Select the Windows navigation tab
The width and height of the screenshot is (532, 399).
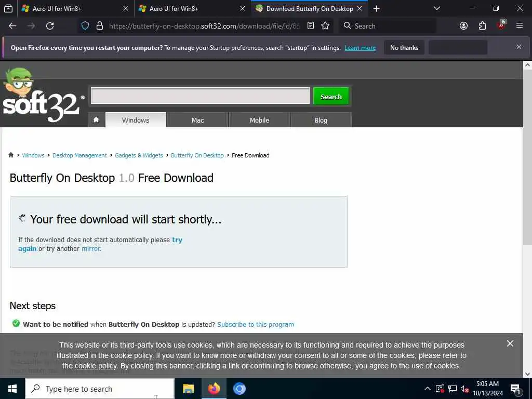pyautogui.click(x=136, y=120)
